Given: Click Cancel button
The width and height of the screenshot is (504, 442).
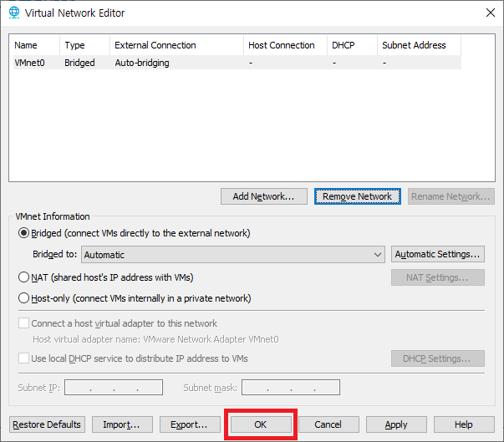Looking at the screenshot, I should click(328, 424).
